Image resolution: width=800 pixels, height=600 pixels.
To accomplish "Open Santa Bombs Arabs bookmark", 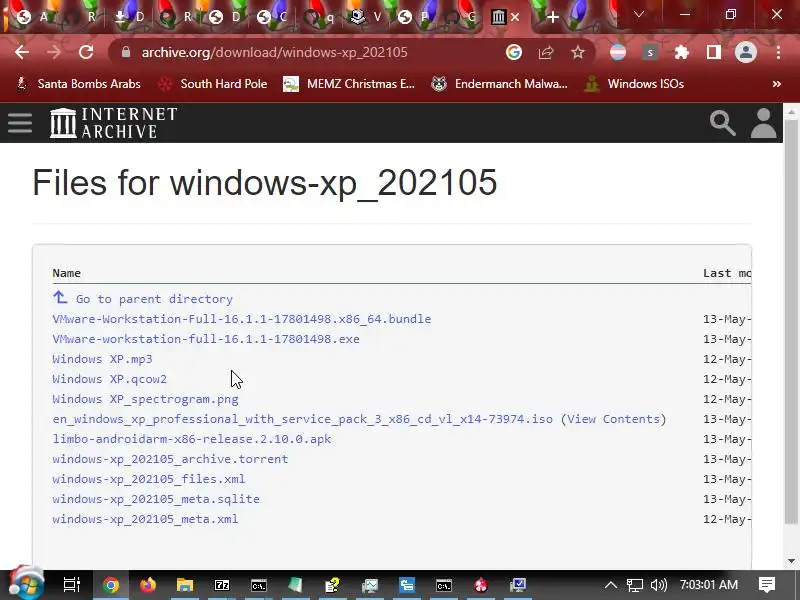I will (x=79, y=84).
